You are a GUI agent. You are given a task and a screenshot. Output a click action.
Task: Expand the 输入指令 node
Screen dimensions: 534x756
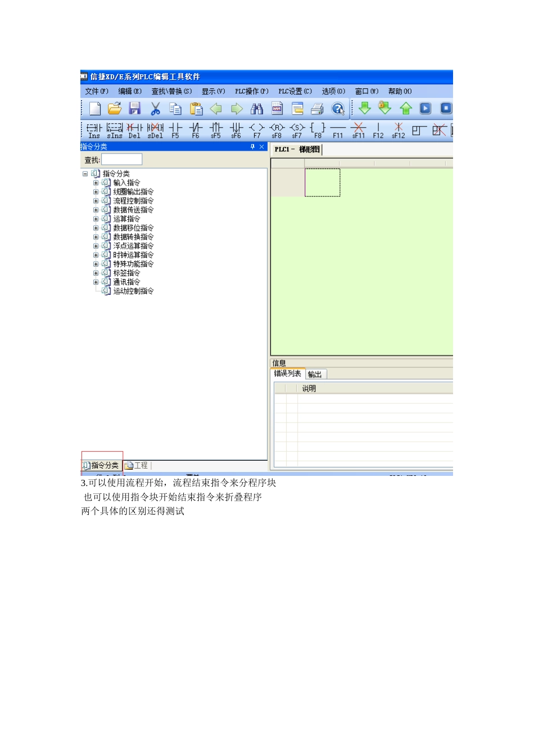click(x=96, y=183)
